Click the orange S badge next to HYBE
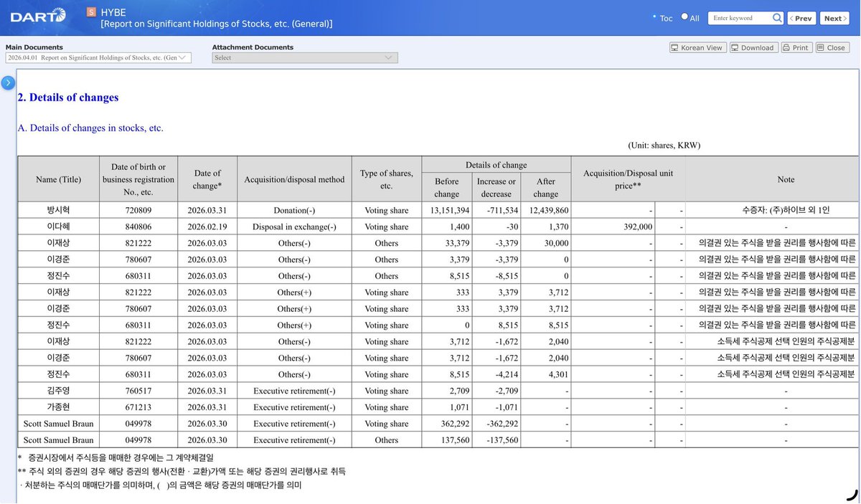The image size is (861, 504). pyautogui.click(x=90, y=12)
